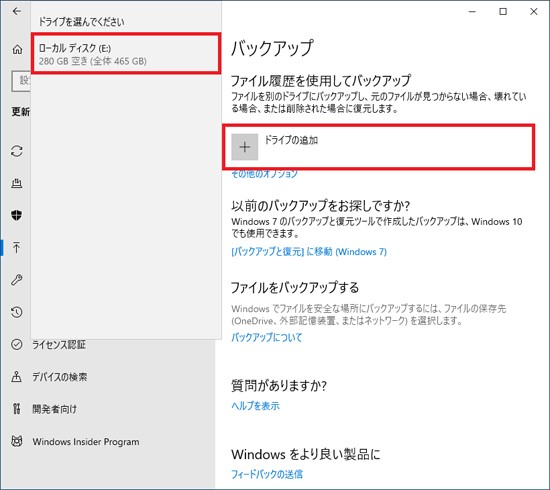This screenshot has width=550, height=490.
Task: Open the Delivery Optimization sidebar icon
Action: point(16,183)
